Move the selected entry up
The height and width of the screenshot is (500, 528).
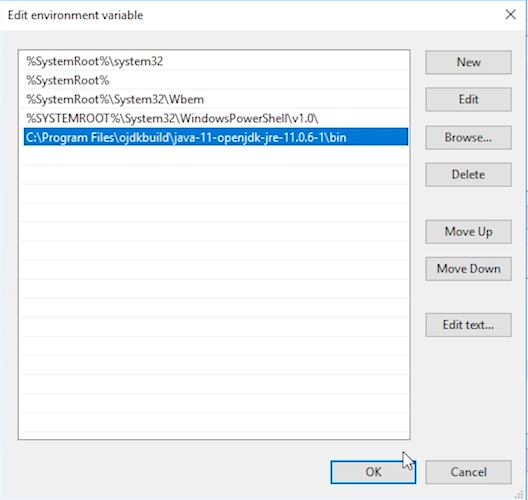coord(468,232)
